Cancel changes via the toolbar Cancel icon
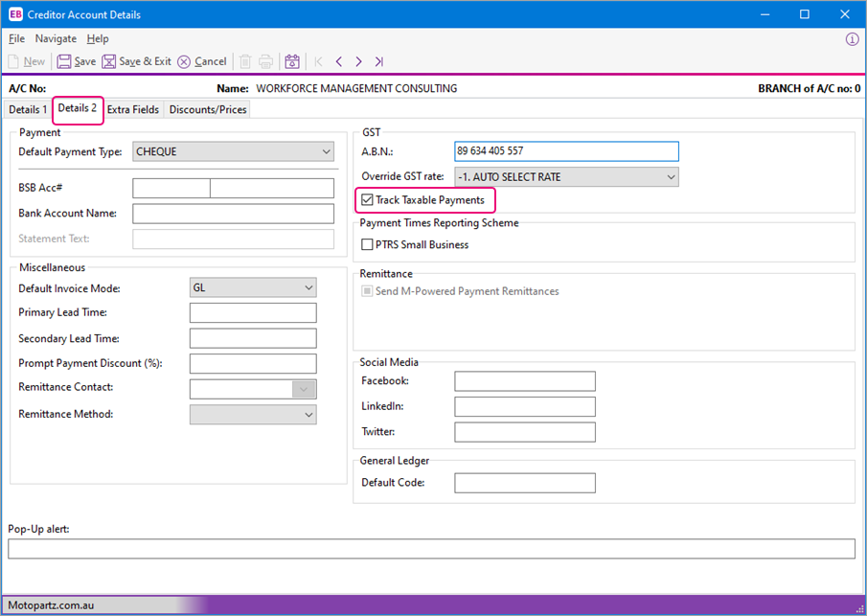 184,61
